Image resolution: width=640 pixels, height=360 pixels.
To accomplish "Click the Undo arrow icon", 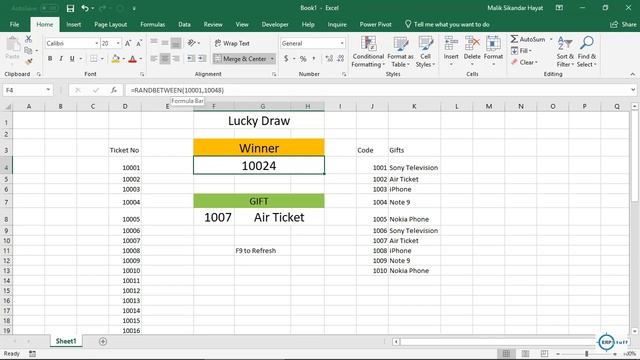I will coord(84,8).
